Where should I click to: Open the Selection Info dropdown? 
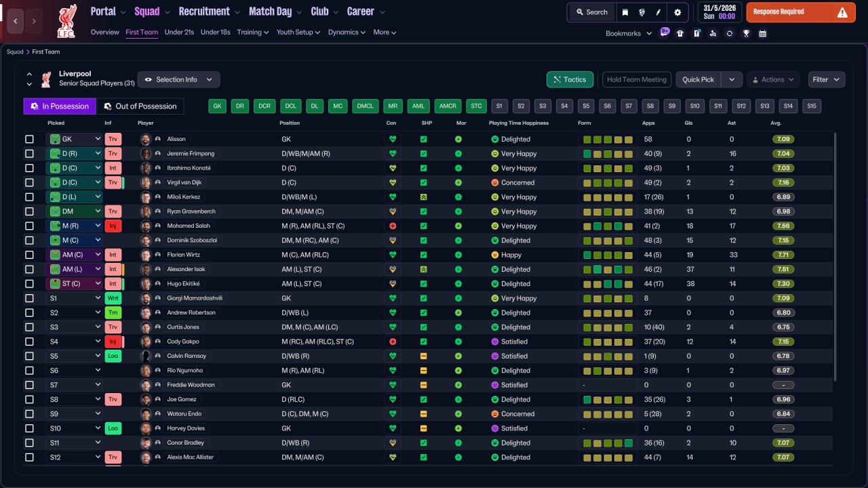click(x=178, y=79)
